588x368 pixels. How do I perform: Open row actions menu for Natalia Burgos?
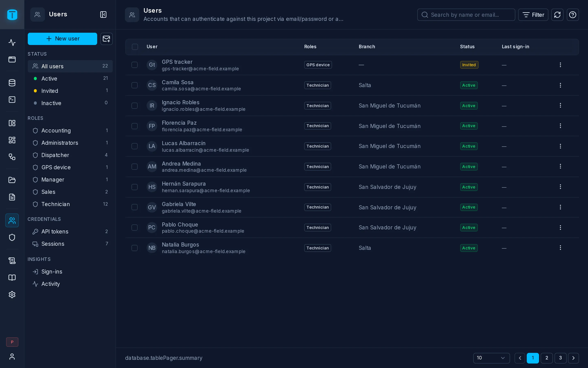pos(560,248)
